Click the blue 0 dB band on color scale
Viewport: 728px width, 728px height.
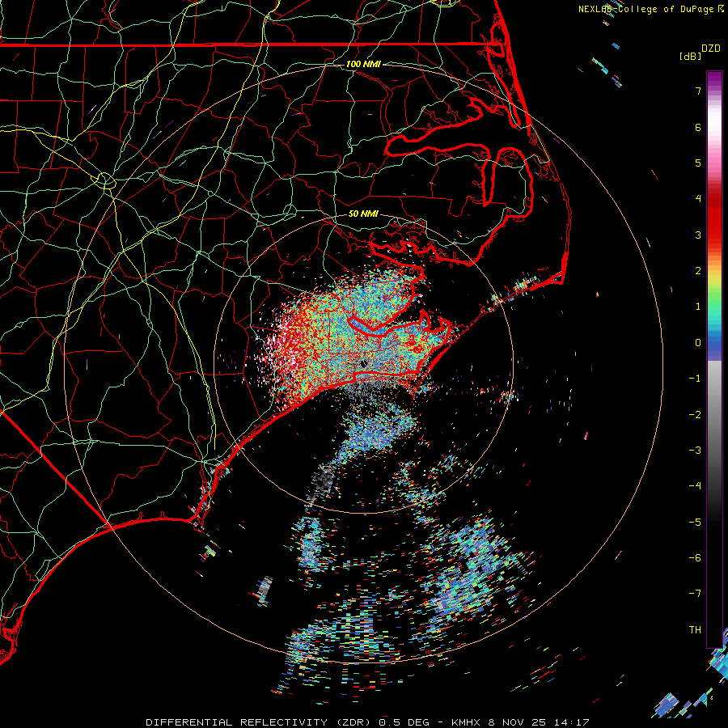coord(714,345)
